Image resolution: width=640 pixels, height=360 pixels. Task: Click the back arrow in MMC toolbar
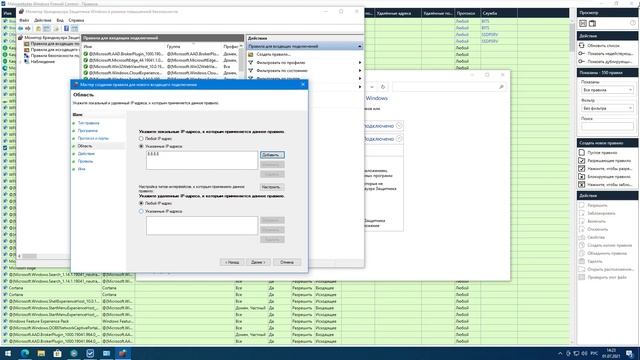(20, 29)
